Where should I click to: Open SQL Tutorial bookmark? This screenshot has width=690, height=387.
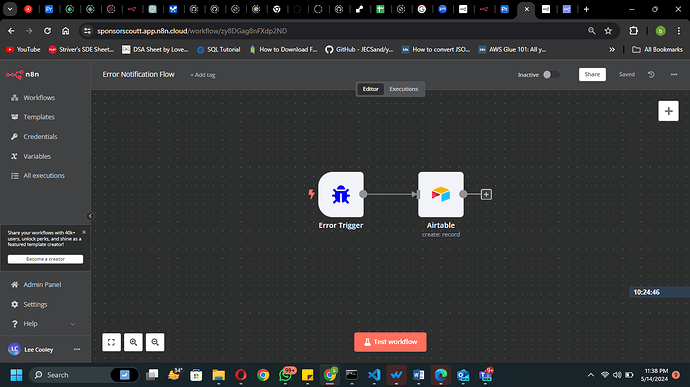coord(219,49)
